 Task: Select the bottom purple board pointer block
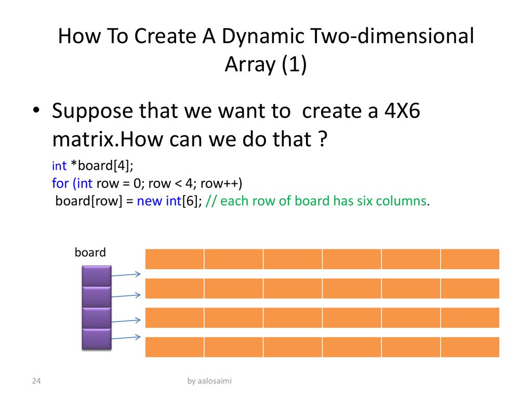pyautogui.click(x=97, y=339)
